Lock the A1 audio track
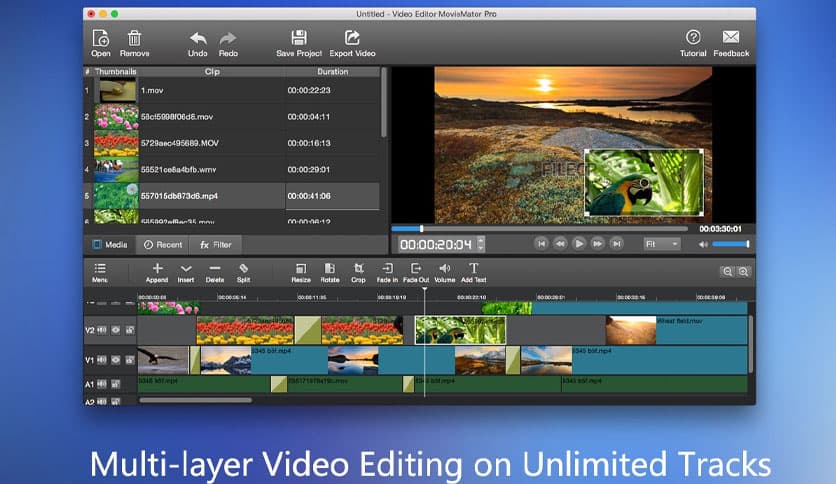Screen dimensions: 836x484 click(116, 384)
